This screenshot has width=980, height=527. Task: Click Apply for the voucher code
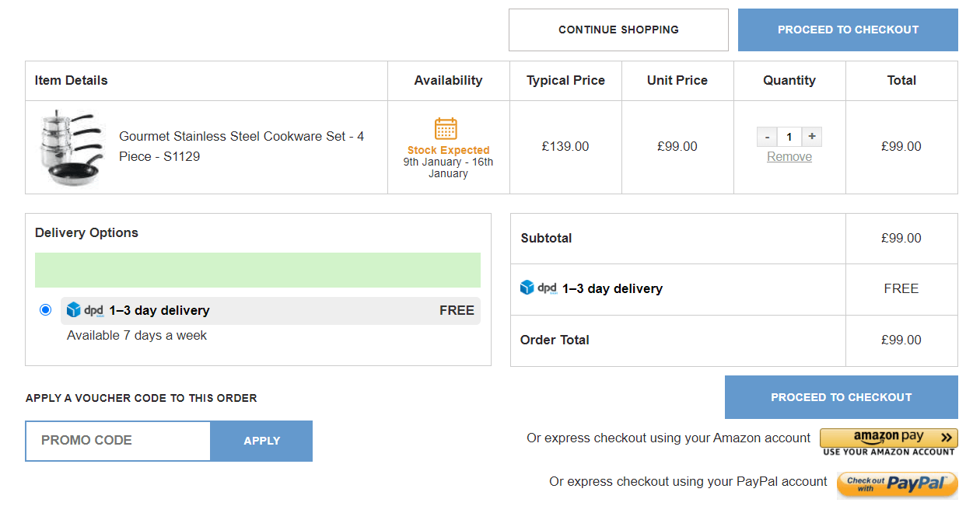point(261,440)
